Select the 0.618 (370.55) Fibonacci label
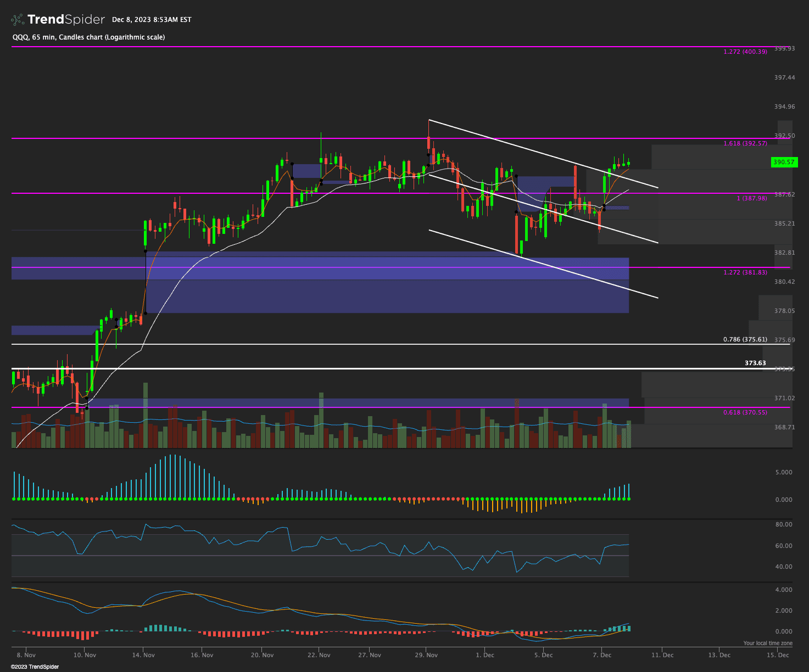809x672 pixels. point(745,412)
